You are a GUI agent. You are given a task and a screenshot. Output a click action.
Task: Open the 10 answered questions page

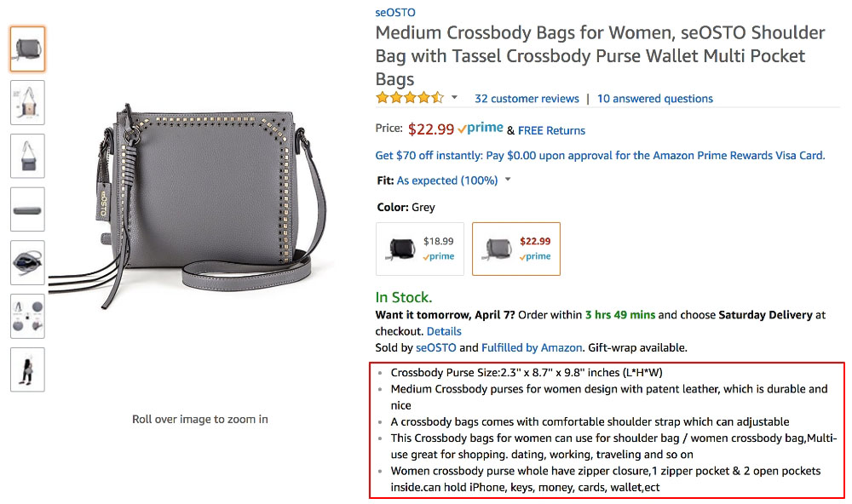tap(654, 98)
